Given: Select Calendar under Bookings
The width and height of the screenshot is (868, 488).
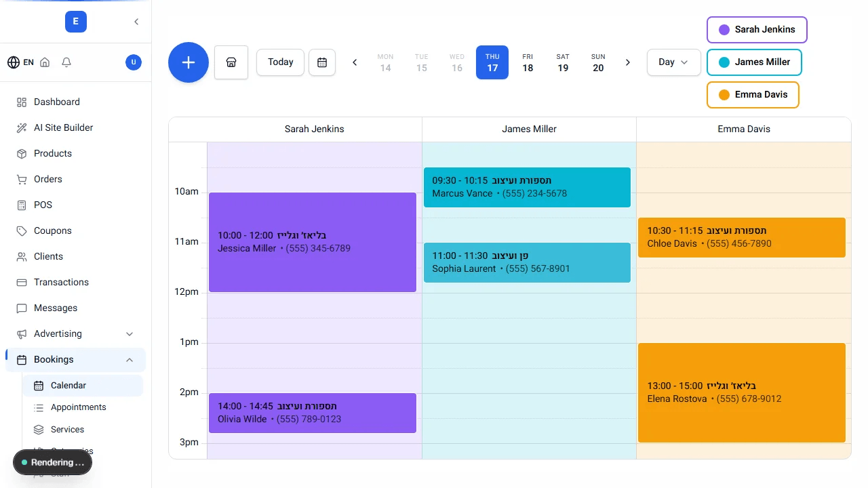Looking at the screenshot, I should [83, 385].
